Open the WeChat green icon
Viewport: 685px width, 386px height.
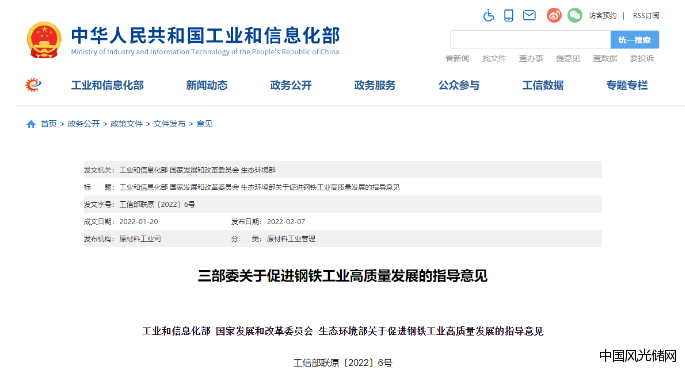tap(575, 15)
